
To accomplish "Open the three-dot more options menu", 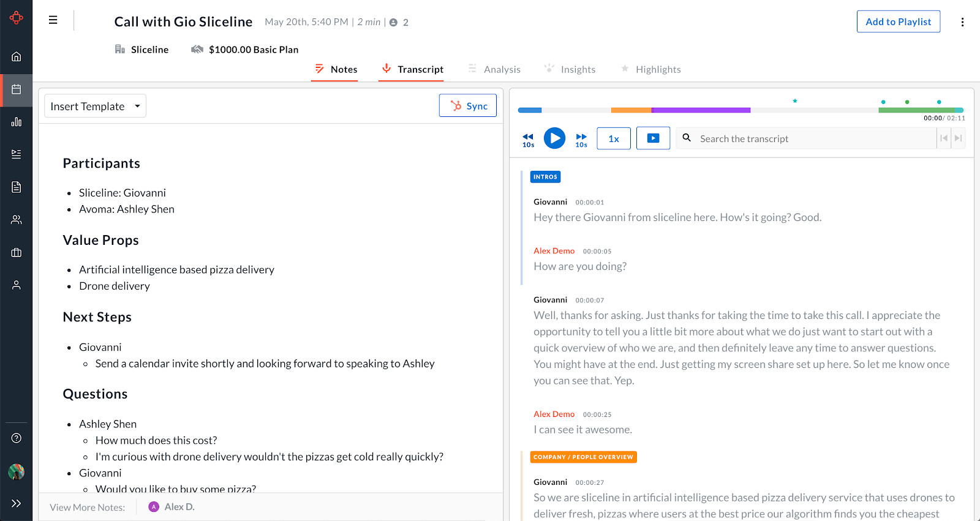I will coord(962,22).
